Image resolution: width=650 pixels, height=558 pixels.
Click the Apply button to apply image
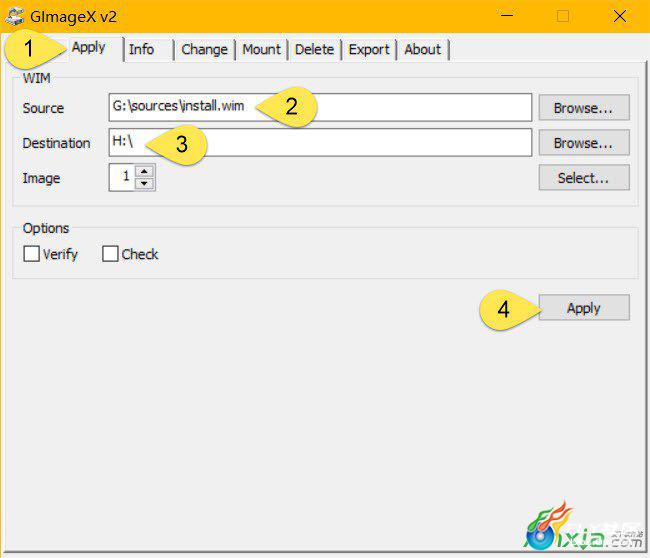[584, 308]
